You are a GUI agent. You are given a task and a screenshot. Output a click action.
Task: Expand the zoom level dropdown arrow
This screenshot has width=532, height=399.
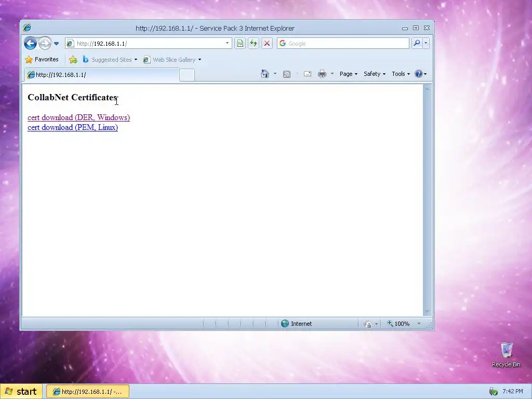tap(419, 324)
